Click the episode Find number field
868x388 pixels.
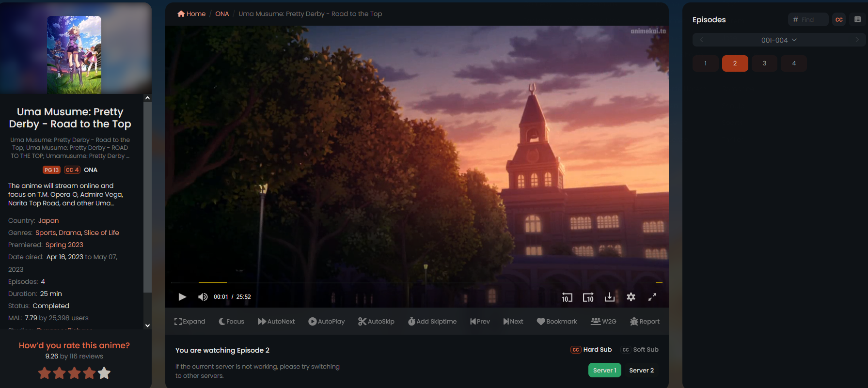808,20
